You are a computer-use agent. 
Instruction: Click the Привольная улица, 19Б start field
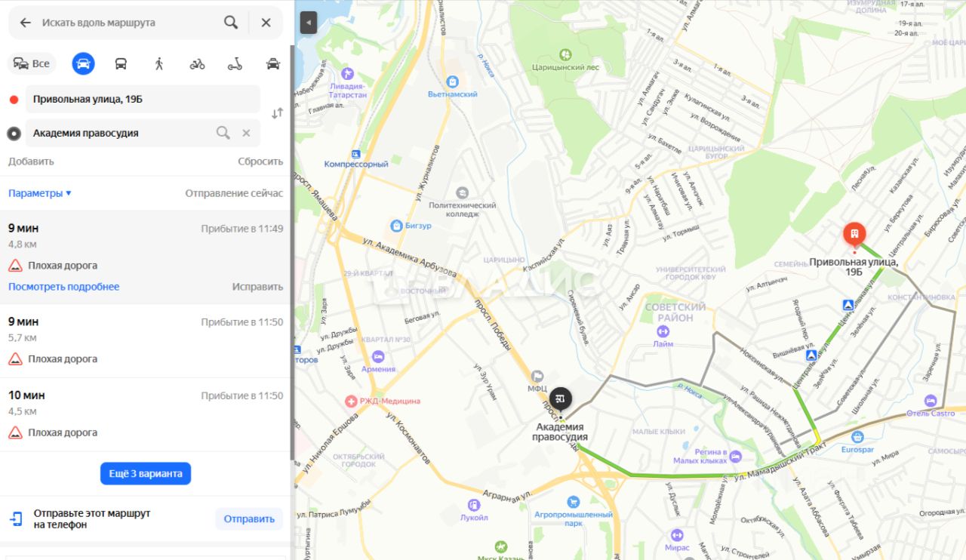pyautogui.click(x=143, y=99)
